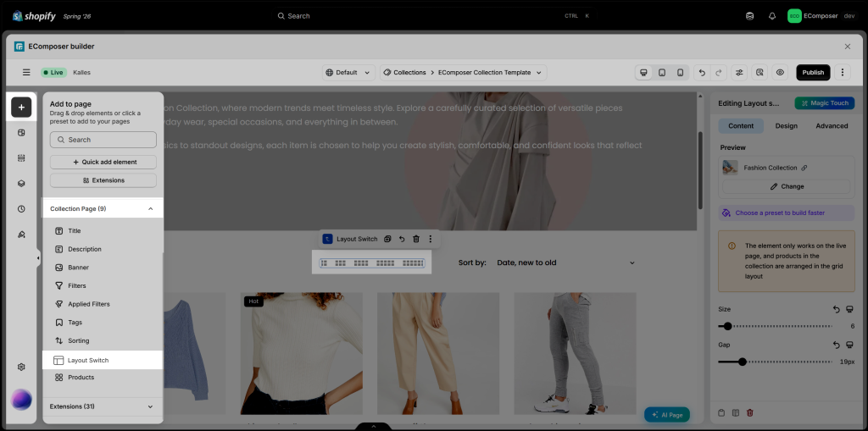Delete Layout Switch using floating trash icon
The height and width of the screenshot is (431, 868).
click(416, 239)
